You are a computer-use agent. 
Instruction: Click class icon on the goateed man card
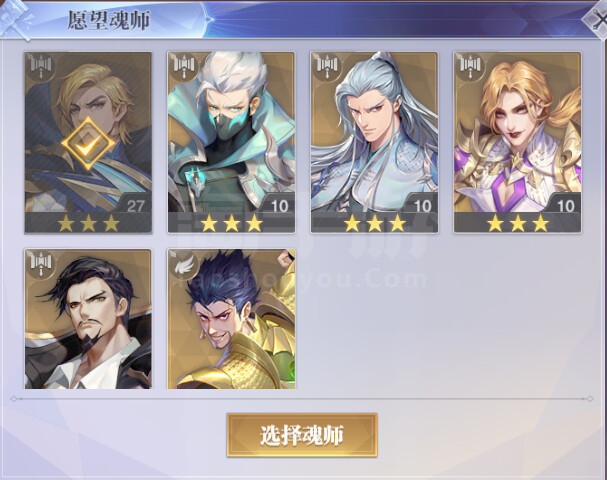click(41, 263)
